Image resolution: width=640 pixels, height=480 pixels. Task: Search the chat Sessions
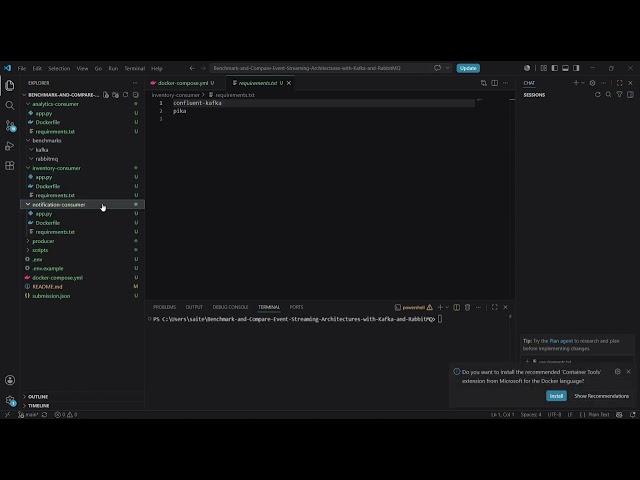pyautogui.click(x=609, y=95)
